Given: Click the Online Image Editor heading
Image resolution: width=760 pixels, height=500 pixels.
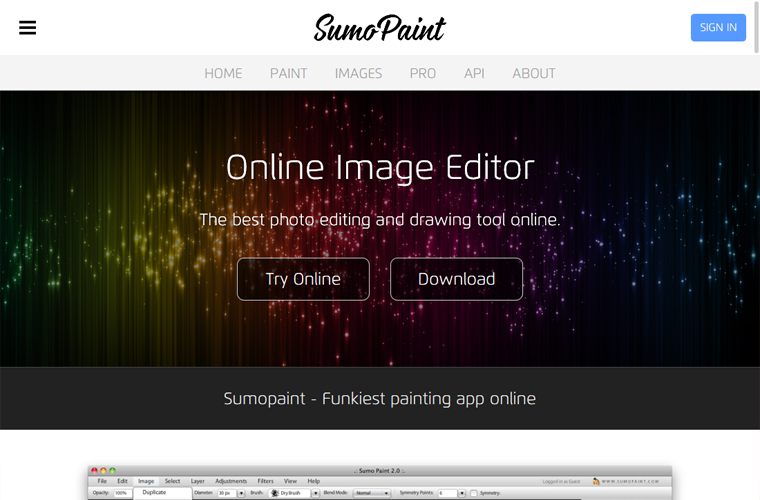Looking at the screenshot, I should [380, 168].
